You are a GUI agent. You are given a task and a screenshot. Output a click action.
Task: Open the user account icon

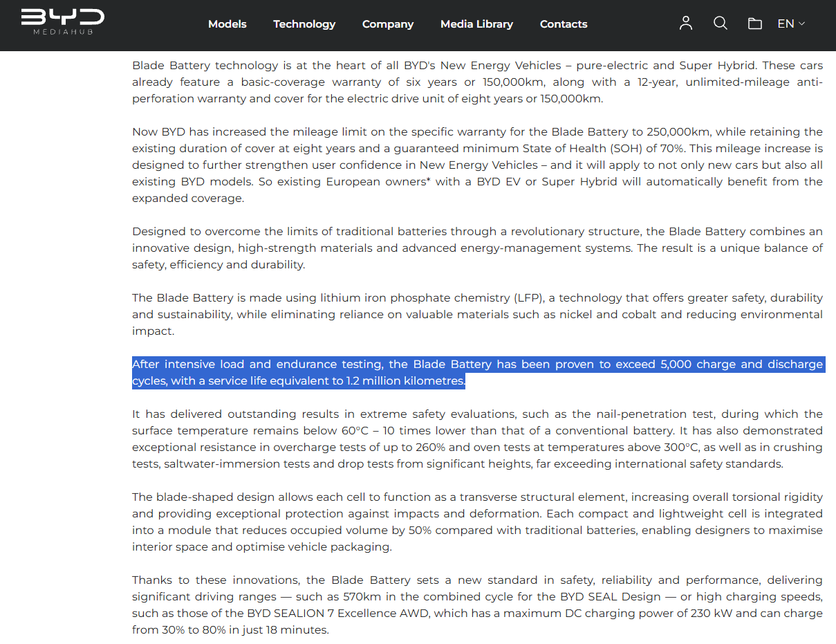pos(685,24)
